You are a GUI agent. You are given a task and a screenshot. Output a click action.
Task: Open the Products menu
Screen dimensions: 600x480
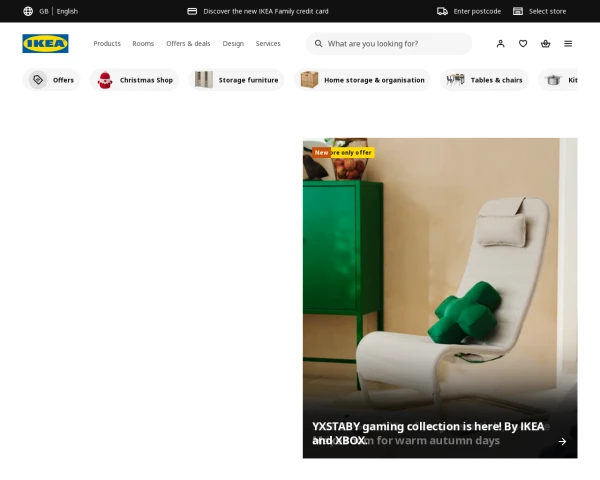(107, 44)
